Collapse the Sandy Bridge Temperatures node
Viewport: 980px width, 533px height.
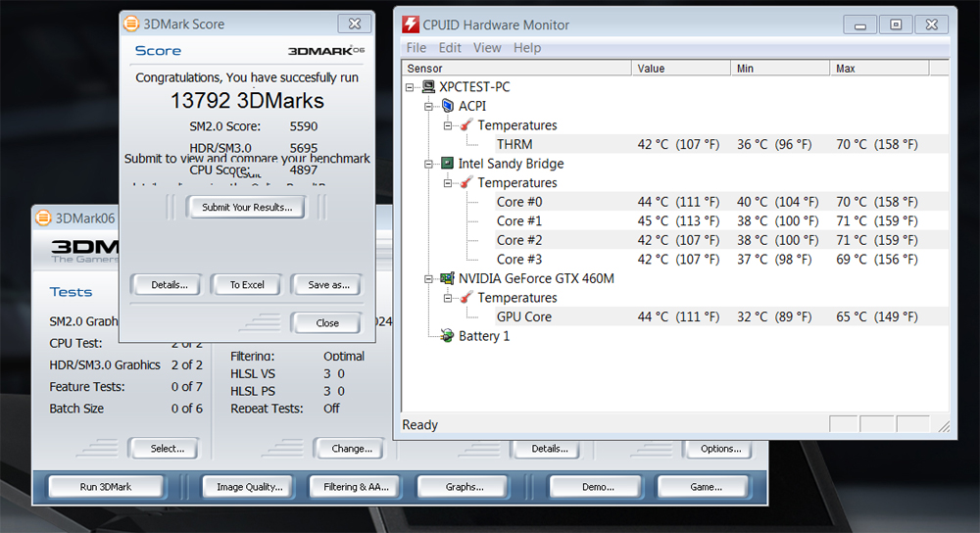pos(448,183)
